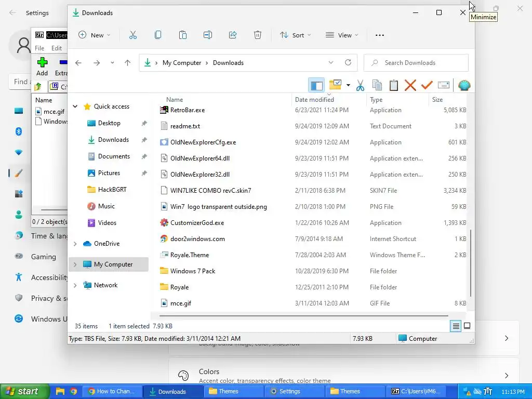Click the classic toolbar clipboard Paste icon
This screenshot has width=532, height=399.
[394, 85]
